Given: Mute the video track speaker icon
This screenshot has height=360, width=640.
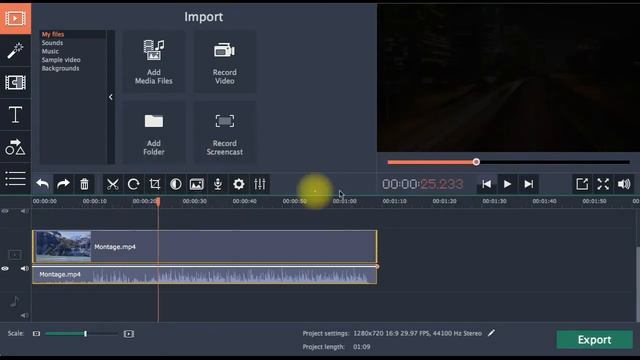Looking at the screenshot, I should coord(24,269).
